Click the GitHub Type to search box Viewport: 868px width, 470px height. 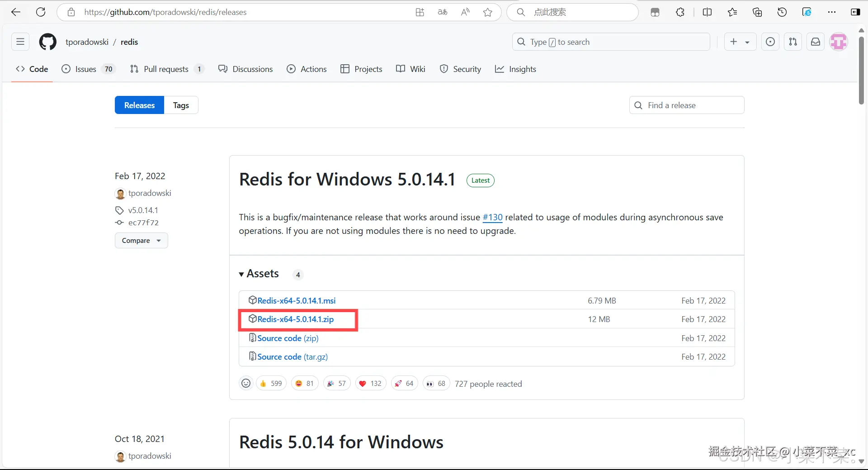pos(611,42)
